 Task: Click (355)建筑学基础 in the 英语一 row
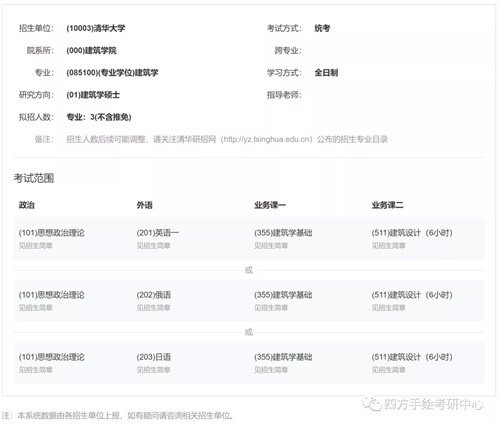[283, 233]
